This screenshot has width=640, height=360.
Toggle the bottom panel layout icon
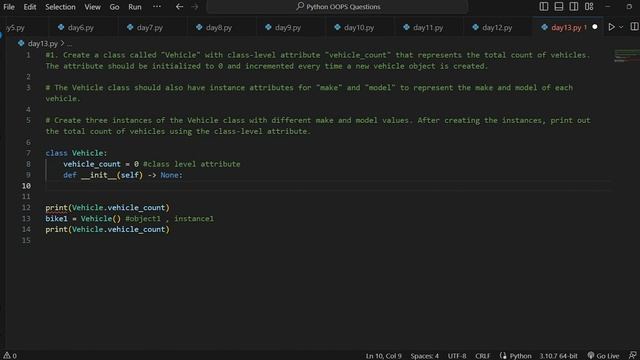[x=559, y=7]
